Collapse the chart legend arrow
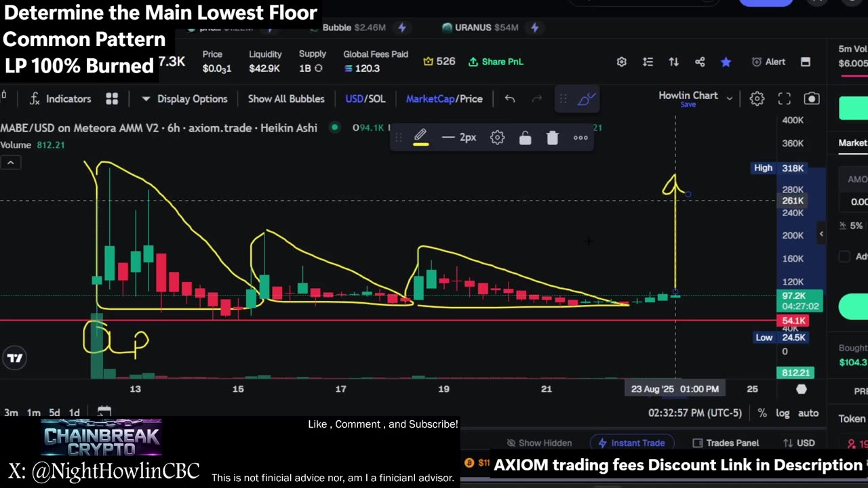Screen dimensions: 868x488 click(11, 163)
